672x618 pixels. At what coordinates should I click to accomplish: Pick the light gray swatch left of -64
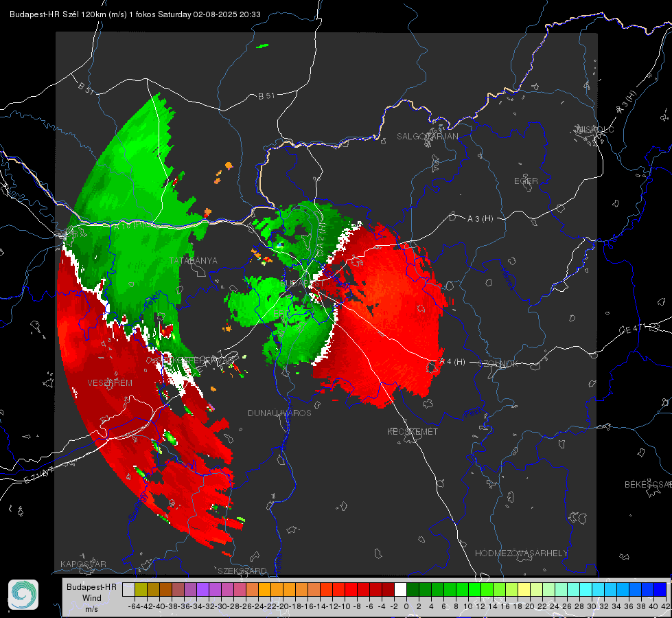click(128, 589)
